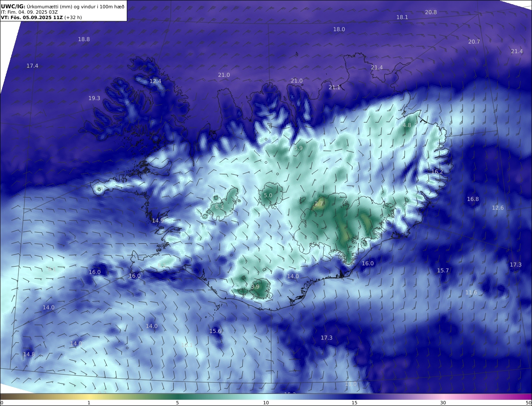
Task: Click the colorbar tick label 5
Action: [177, 403]
